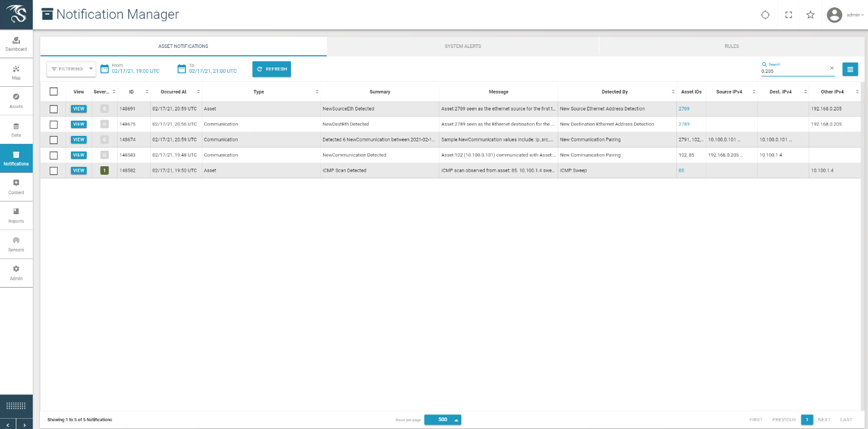Check the box for notification 148583

tap(53, 155)
